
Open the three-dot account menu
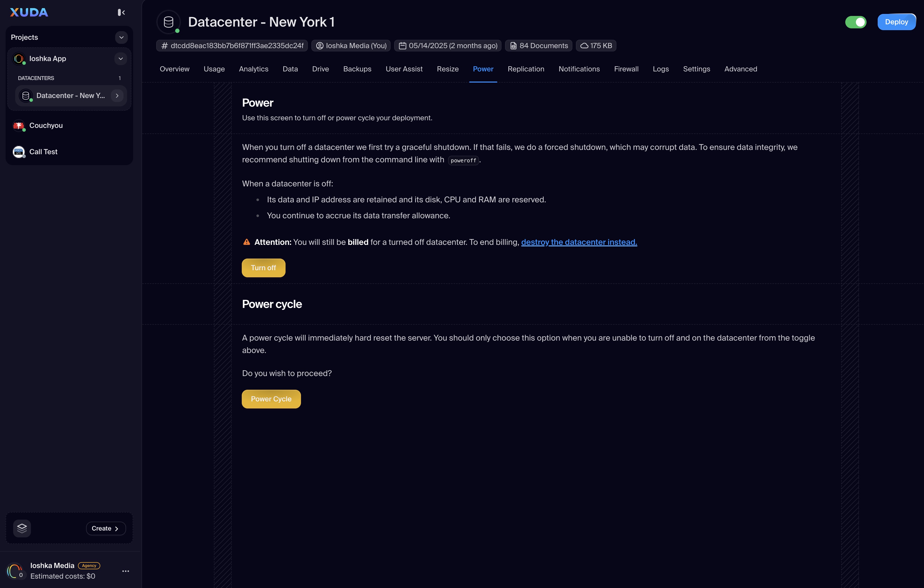(x=126, y=571)
